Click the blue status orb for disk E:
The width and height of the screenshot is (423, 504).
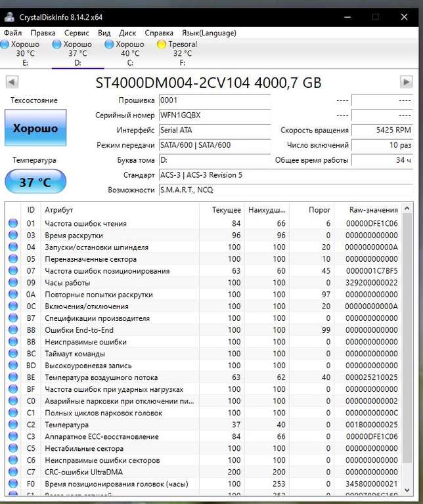[5, 45]
